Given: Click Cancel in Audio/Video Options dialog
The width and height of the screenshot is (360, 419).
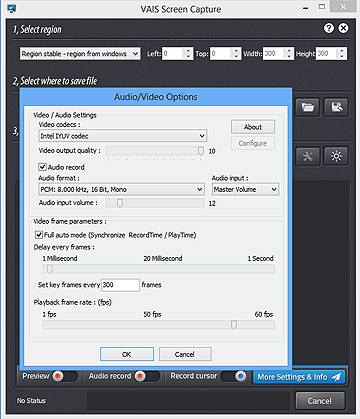Looking at the screenshot, I should click(x=185, y=354).
